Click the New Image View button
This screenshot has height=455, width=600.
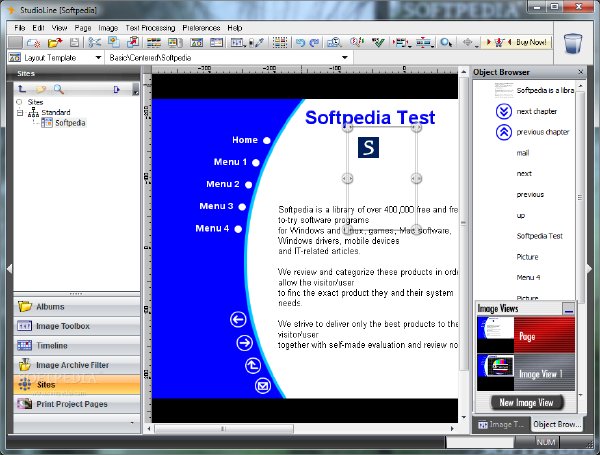coord(526,403)
